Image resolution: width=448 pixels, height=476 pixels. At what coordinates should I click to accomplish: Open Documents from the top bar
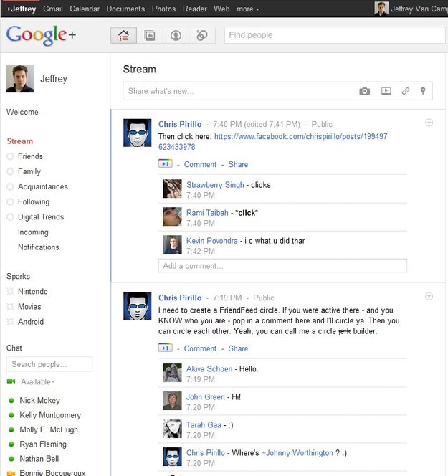click(x=125, y=9)
